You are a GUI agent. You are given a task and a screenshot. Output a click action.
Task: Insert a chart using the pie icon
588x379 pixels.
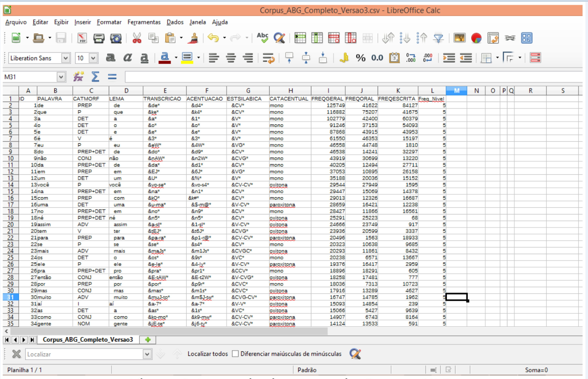476,38
